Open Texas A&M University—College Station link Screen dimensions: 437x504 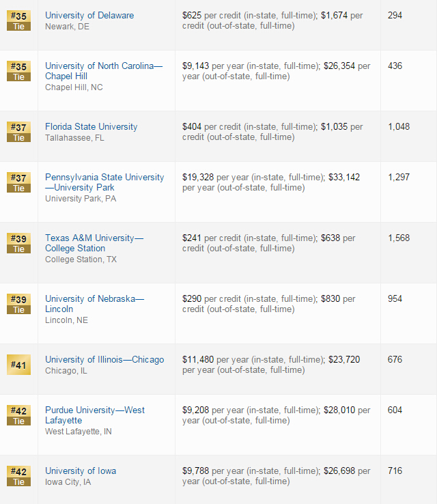point(94,243)
